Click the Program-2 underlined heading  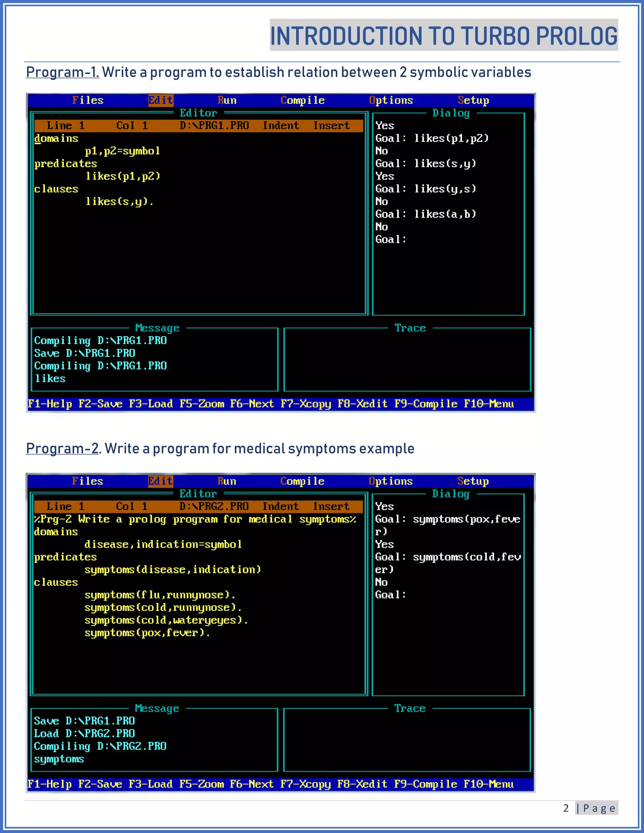coord(62,448)
